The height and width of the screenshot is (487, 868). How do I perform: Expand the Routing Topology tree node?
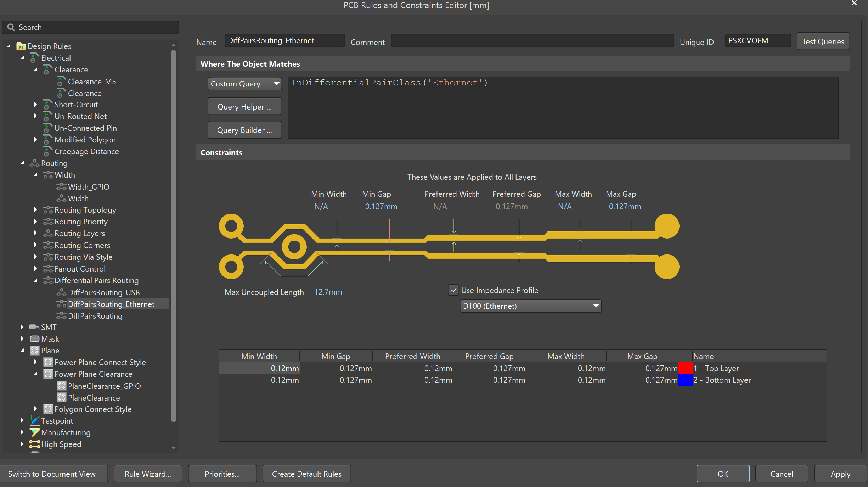35,210
